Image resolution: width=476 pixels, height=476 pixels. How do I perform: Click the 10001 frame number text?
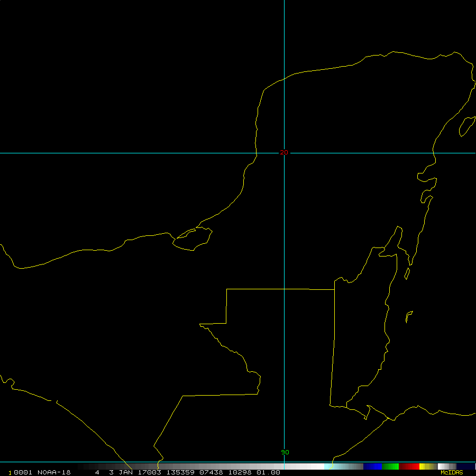20,472
